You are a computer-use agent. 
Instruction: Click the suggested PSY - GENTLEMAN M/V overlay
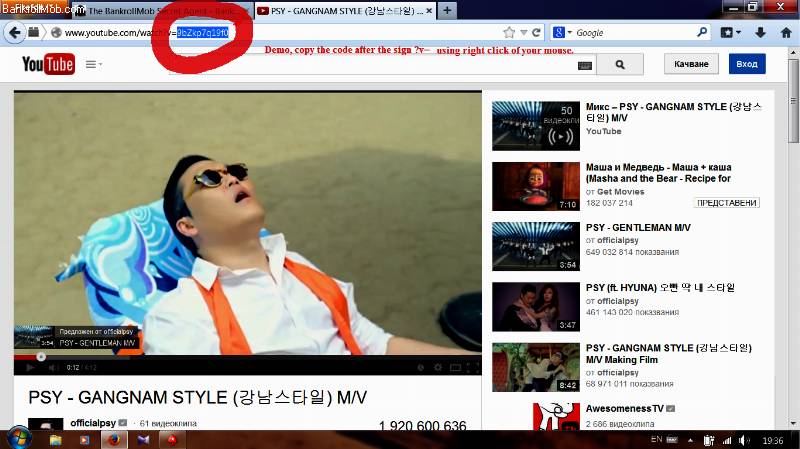[x=77, y=338]
